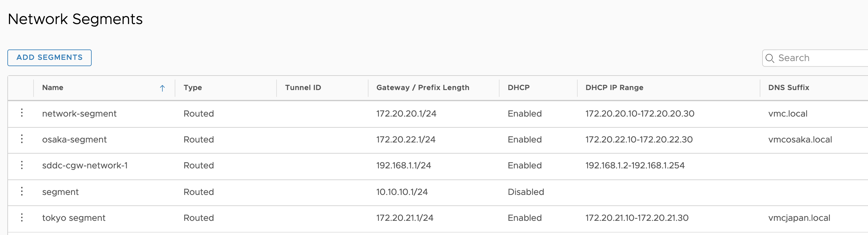The image size is (868, 235).
Task: Open actions menu for sddc-cgw-network-1 row
Action: tap(22, 165)
